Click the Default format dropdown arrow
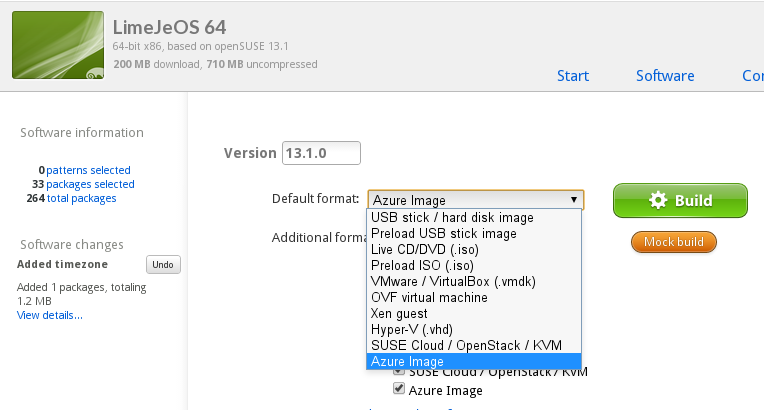 [574, 200]
